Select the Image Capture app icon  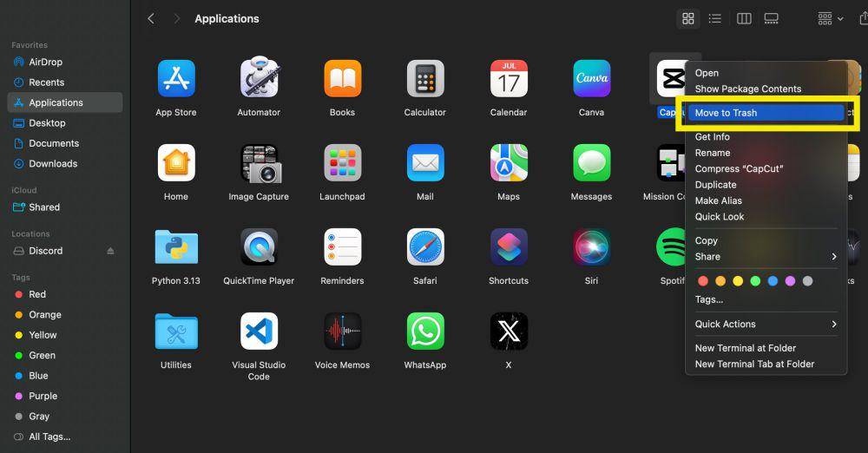(259, 163)
